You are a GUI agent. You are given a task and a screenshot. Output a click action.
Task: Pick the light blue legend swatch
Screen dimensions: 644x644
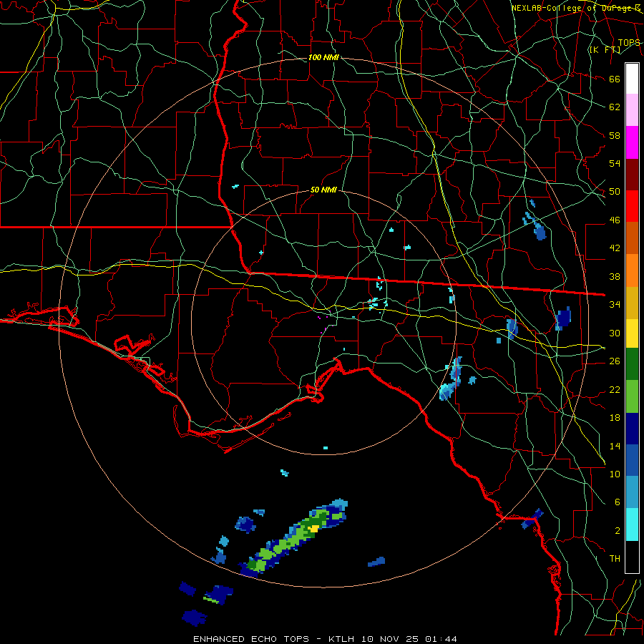tap(632, 492)
